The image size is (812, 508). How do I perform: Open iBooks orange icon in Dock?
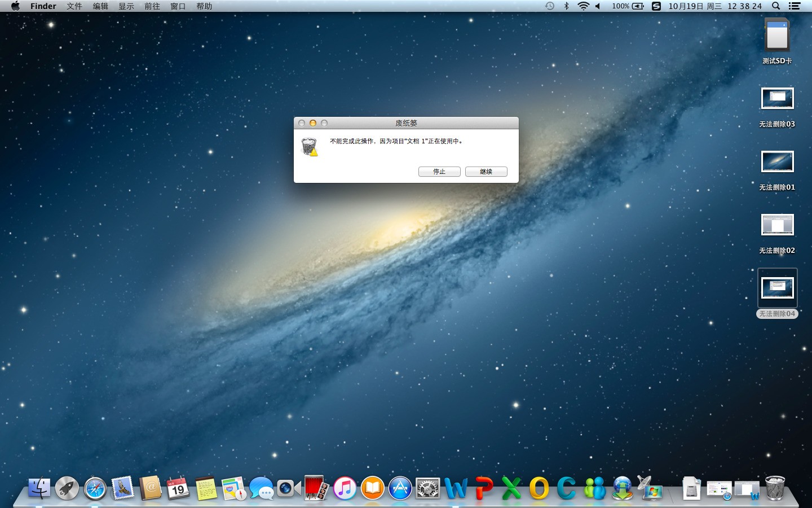(372, 488)
